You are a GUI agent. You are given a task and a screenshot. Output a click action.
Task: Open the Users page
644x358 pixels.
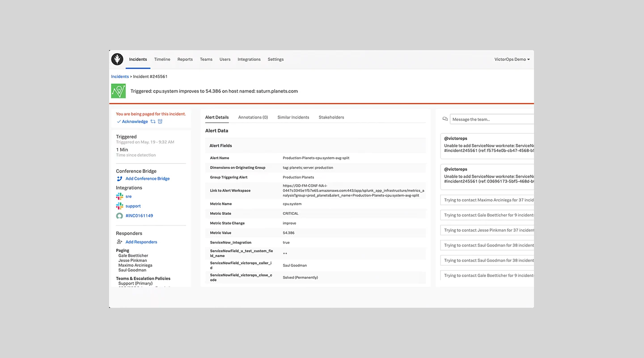225,60
